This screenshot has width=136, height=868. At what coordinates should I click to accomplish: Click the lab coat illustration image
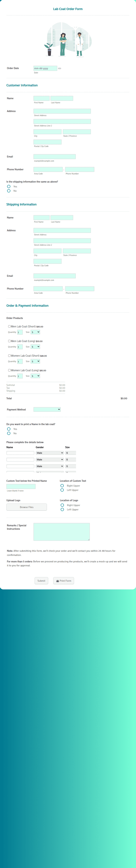(x=68, y=40)
